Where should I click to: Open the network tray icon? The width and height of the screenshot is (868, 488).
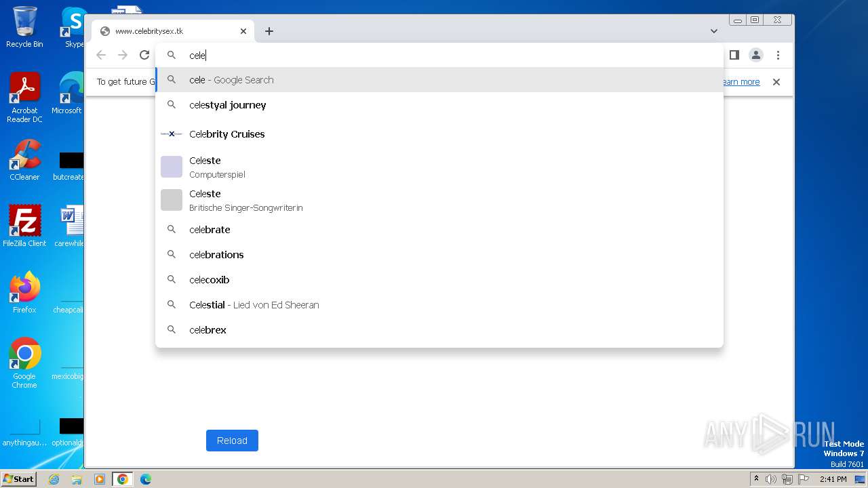point(787,479)
